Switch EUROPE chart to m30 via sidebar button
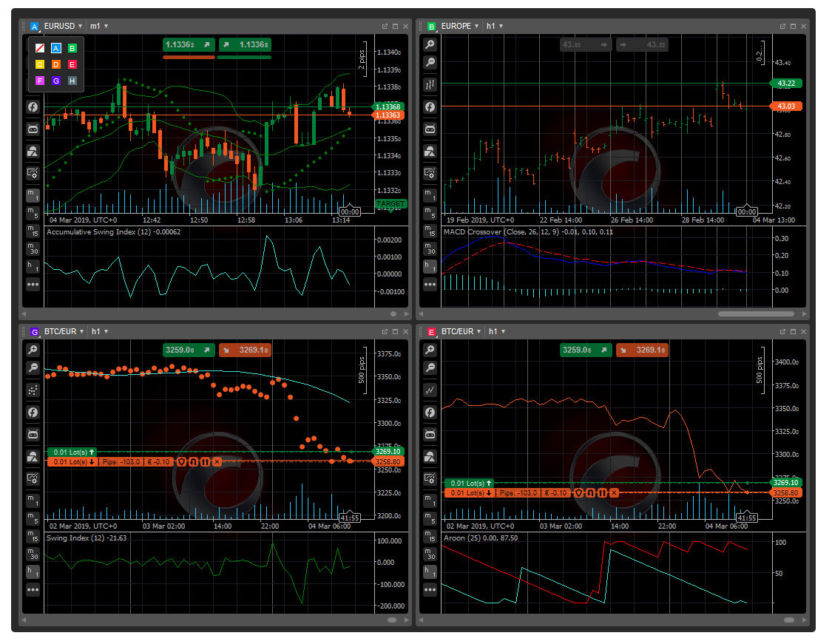 tap(430, 248)
